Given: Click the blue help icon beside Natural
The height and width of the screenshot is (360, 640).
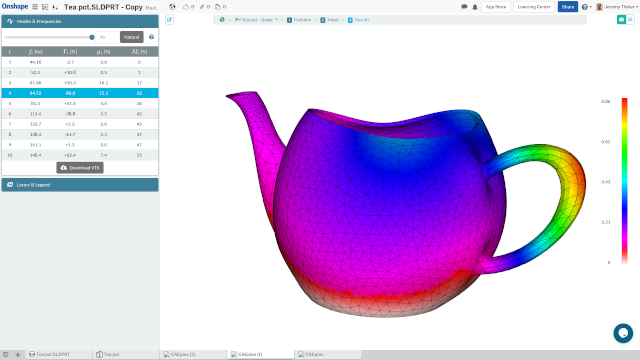Looking at the screenshot, I should pyautogui.click(x=151, y=37).
